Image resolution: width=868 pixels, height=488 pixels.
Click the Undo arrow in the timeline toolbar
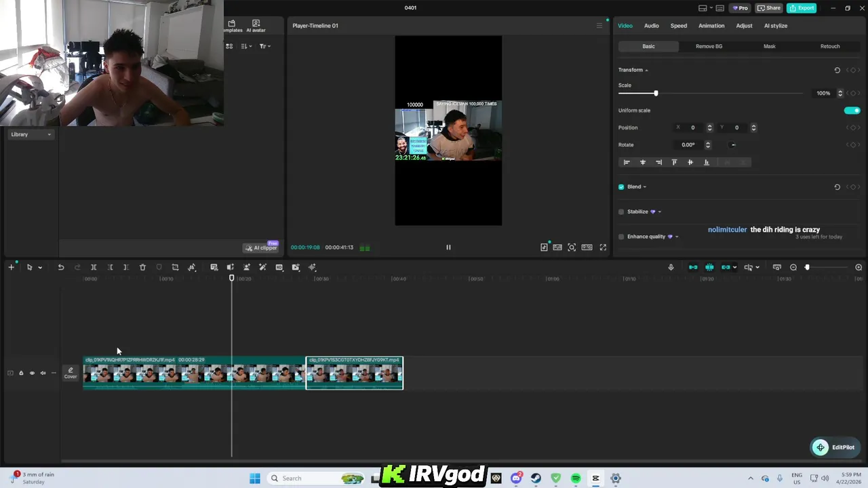tap(61, 268)
